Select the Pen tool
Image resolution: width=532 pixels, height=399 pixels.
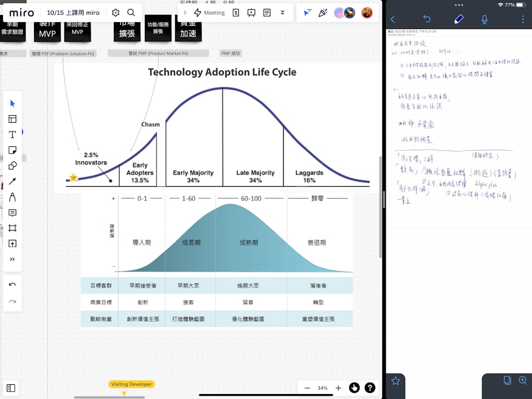[x=12, y=197]
